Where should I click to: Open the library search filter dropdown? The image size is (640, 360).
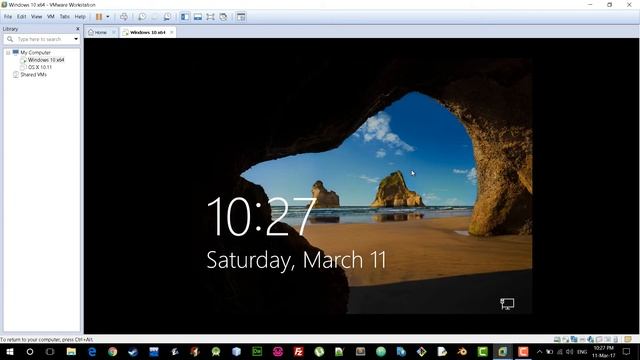76,39
